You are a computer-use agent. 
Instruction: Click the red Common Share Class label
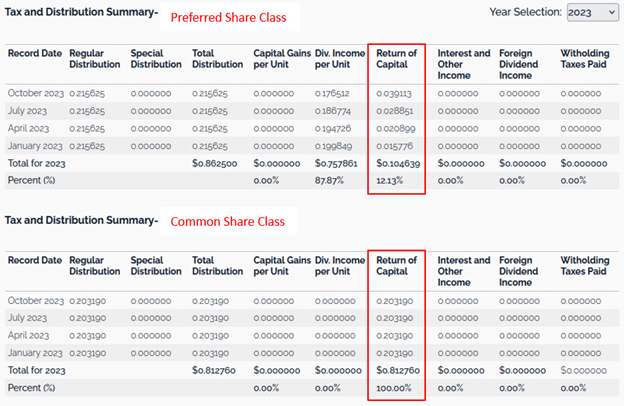tap(230, 221)
